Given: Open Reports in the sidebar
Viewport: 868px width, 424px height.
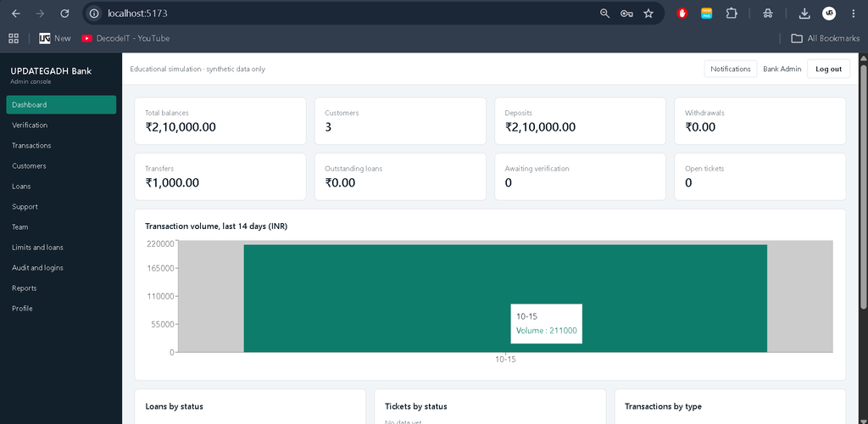Looking at the screenshot, I should pyautogui.click(x=61, y=288).
